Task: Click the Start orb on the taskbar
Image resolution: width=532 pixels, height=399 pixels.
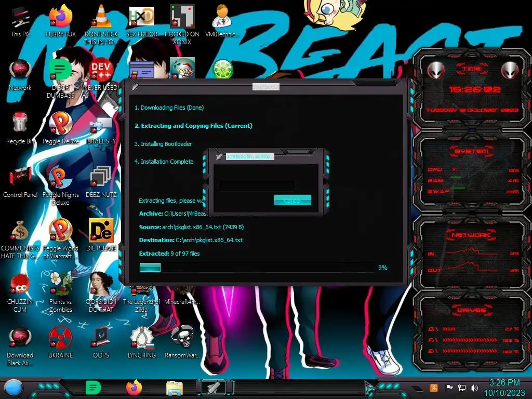Action: 13,388
